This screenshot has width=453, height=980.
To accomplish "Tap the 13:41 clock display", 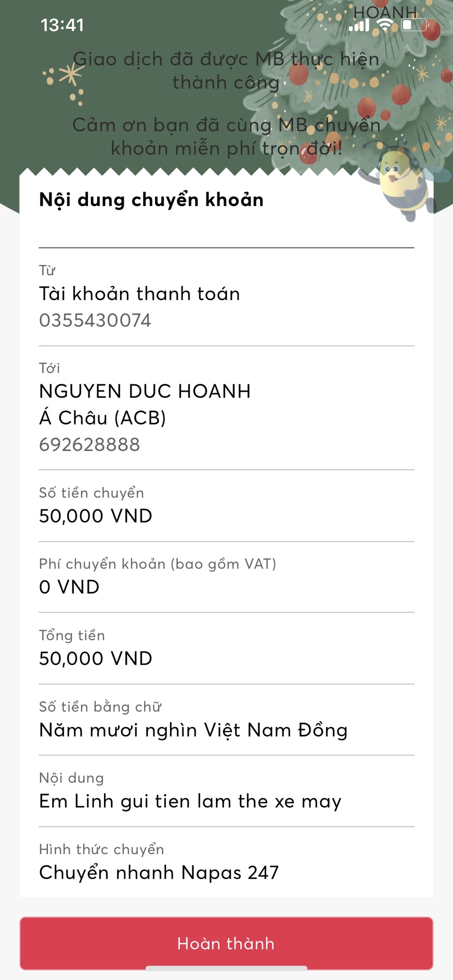I will coord(62,25).
